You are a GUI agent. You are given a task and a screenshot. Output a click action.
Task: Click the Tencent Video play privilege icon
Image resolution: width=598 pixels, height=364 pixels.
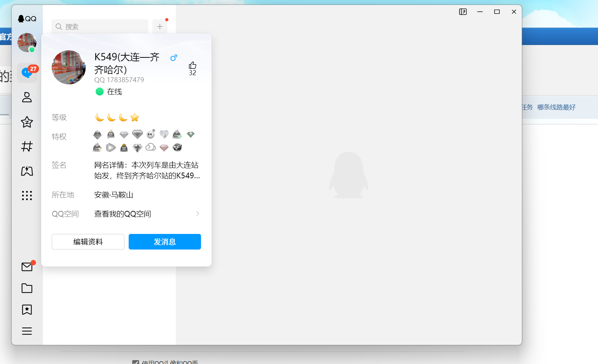[x=111, y=147]
